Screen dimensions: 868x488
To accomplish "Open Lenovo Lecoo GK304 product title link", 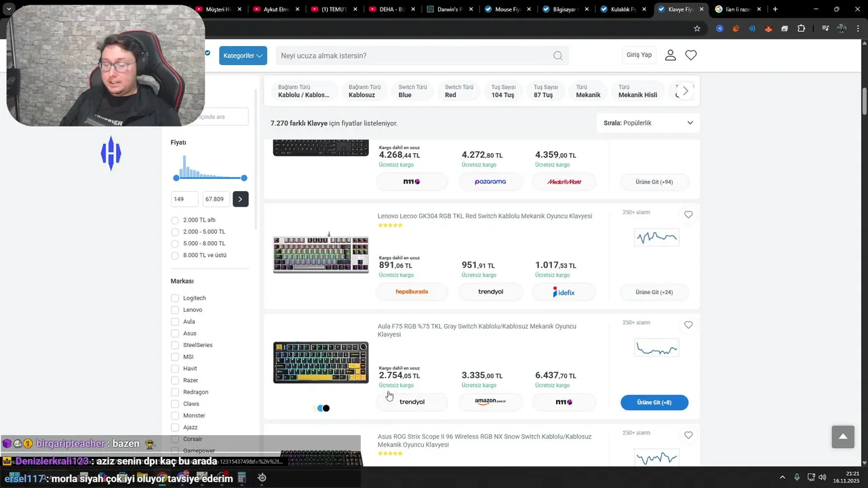I will 485,216.
